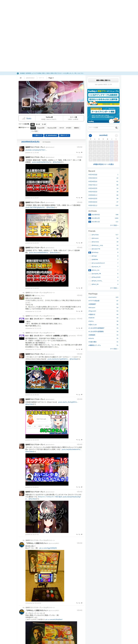Click the home icon in the breadcrumb
Image resolution: width=138 pixels, height=644 pixels.
21,78
